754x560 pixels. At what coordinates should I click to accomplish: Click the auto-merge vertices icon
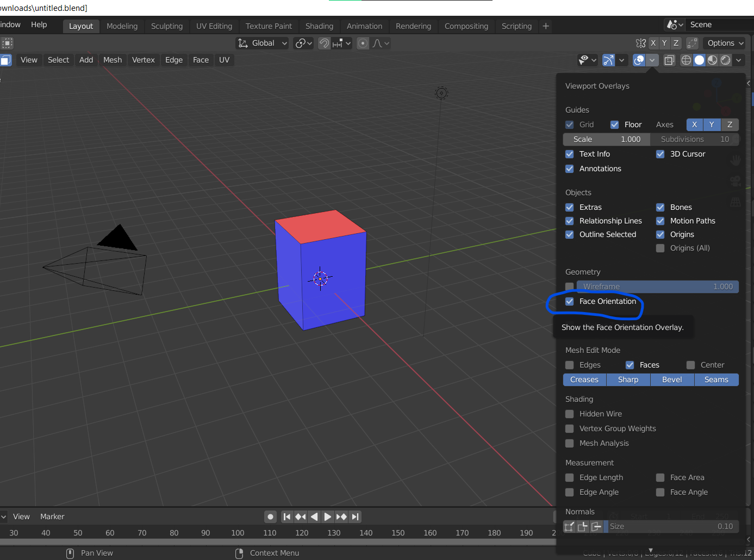click(693, 43)
